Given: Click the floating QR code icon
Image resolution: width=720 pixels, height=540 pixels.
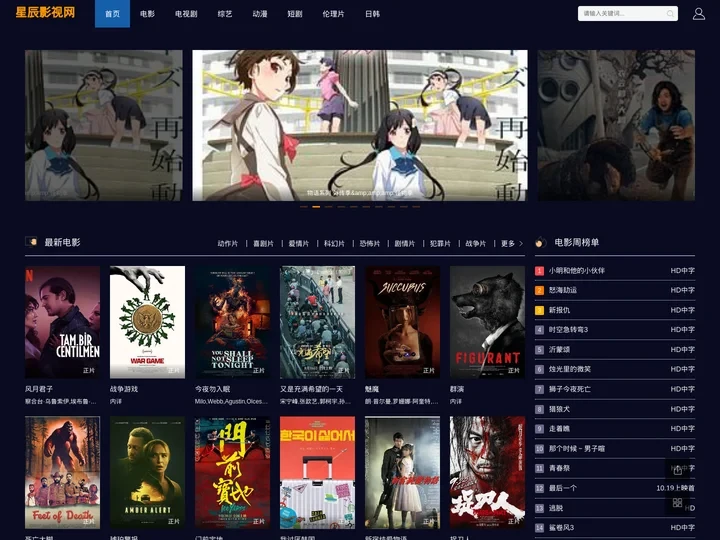Looking at the screenshot, I should click(677, 502).
